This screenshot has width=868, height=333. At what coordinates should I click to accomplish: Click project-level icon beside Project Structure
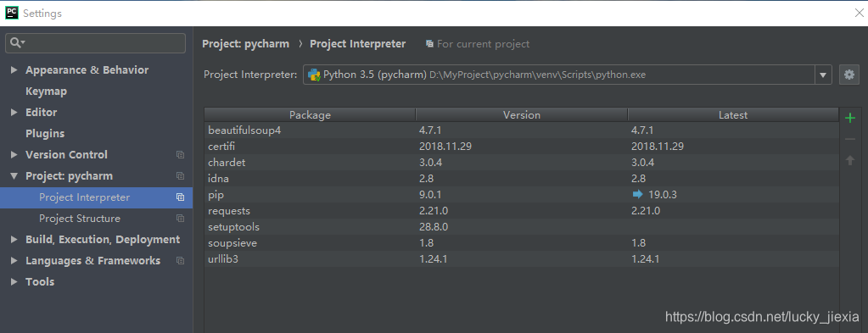[x=180, y=219]
